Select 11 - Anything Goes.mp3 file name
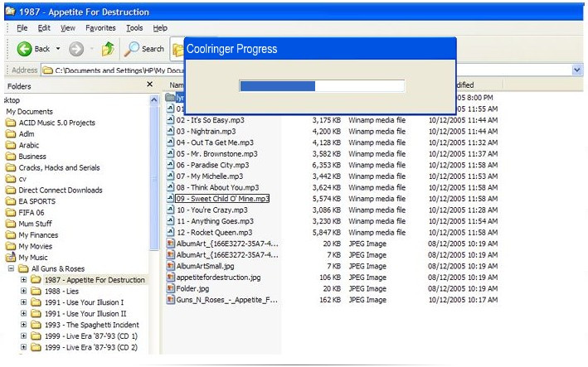 coord(216,221)
